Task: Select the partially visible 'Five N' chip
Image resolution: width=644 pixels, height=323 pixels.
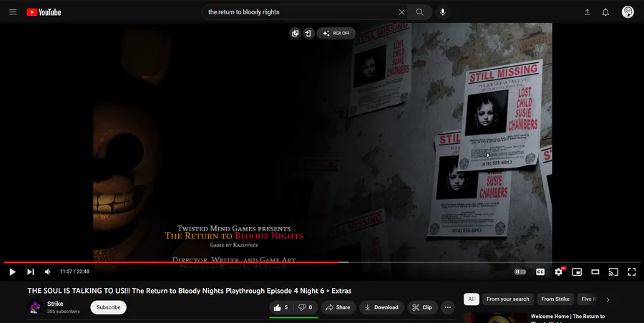Action: [588, 299]
